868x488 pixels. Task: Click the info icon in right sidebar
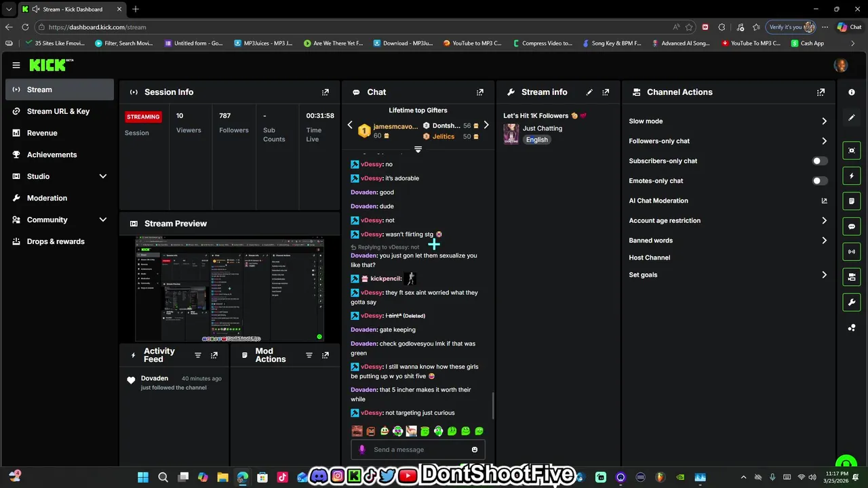[x=852, y=92]
